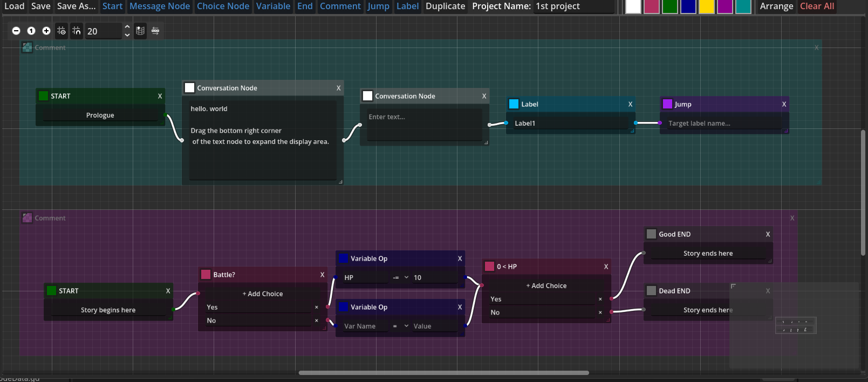The image size is (868, 382).
Task: Add a Message Node
Action: pos(160,6)
